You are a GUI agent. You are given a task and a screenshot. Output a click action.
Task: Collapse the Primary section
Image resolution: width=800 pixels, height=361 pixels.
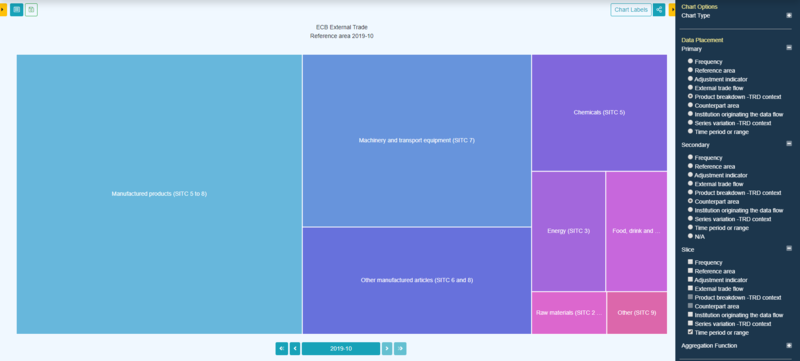[x=789, y=48]
